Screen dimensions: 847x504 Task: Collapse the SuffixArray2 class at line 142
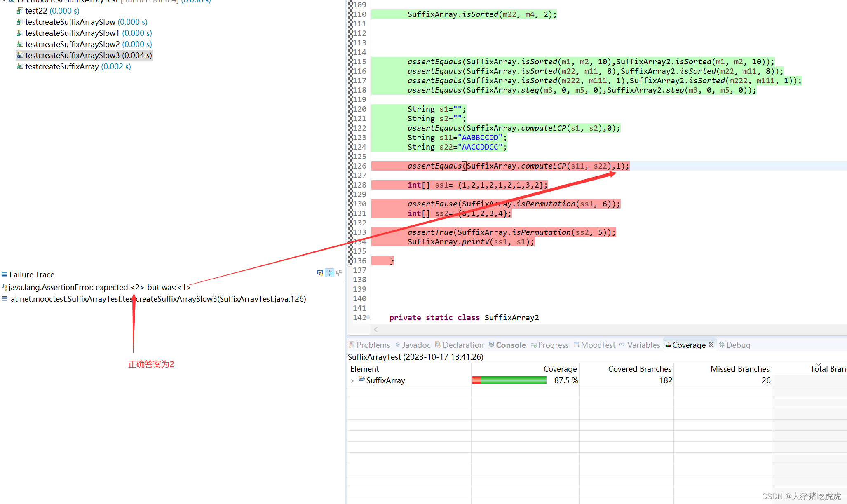(368, 317)
